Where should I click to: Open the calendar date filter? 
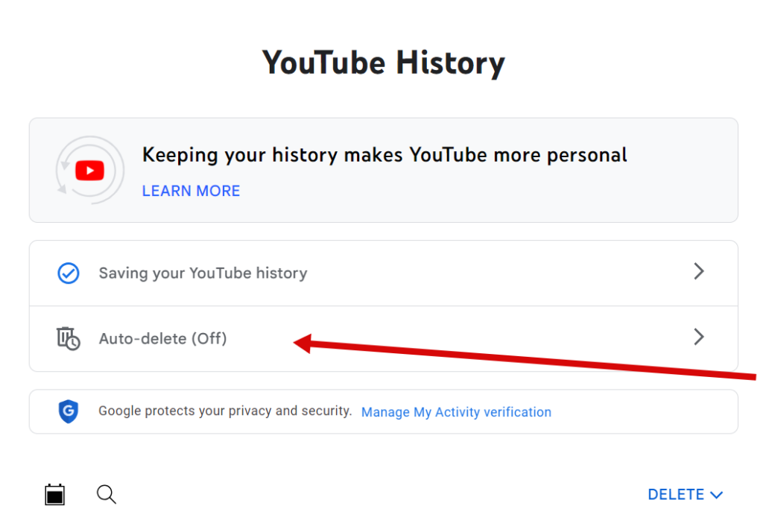point(55,494)
